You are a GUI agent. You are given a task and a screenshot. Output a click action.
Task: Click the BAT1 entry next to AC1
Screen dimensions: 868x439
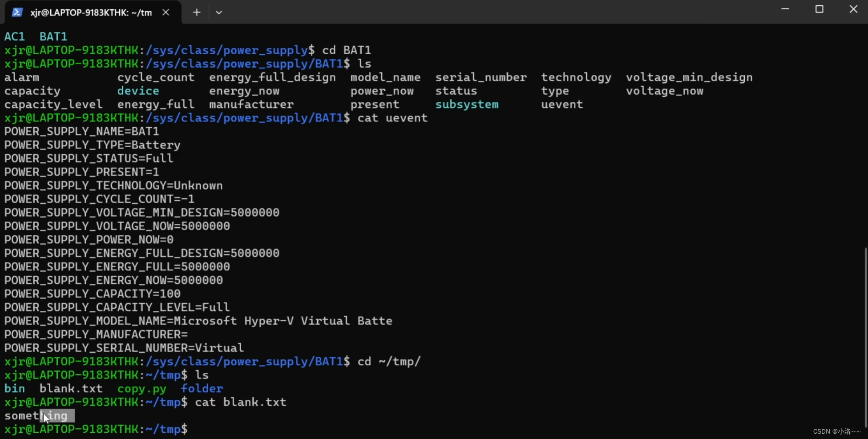pyautogui.click(x=53, y=36)
